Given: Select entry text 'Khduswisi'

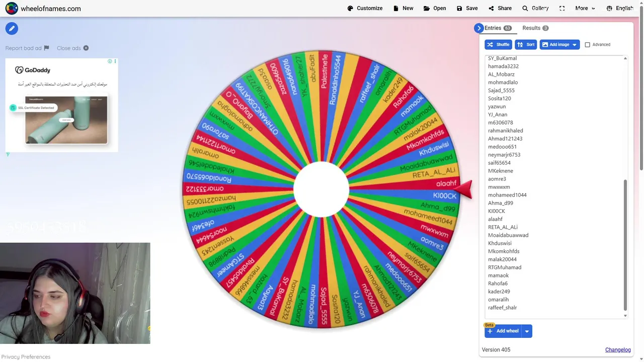Looking at the screenshot, I should coord(500,243).
